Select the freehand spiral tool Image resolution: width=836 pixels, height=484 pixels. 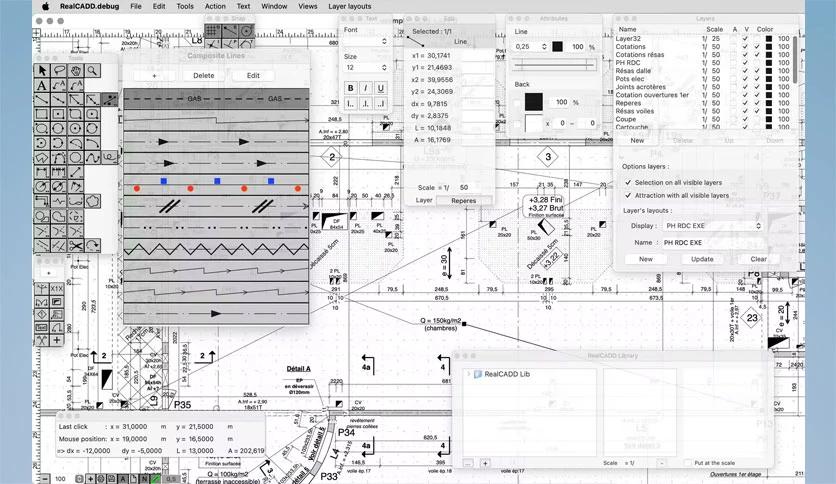pyautogui.click(x=109, y=157)
